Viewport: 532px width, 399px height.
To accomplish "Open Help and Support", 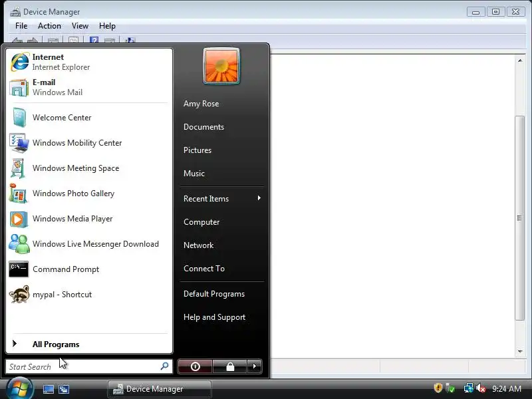I will pyautogui.click(x=214, y=317).
